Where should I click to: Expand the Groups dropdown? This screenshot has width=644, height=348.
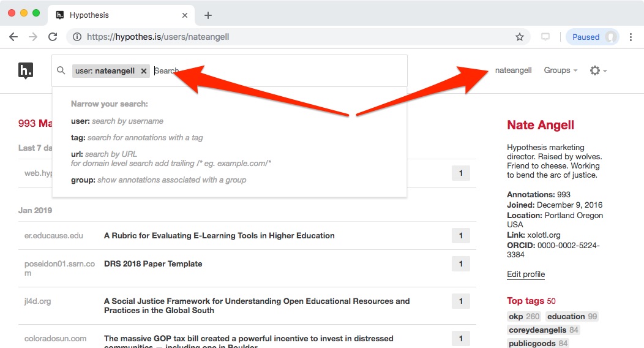(x=560, y=70)
